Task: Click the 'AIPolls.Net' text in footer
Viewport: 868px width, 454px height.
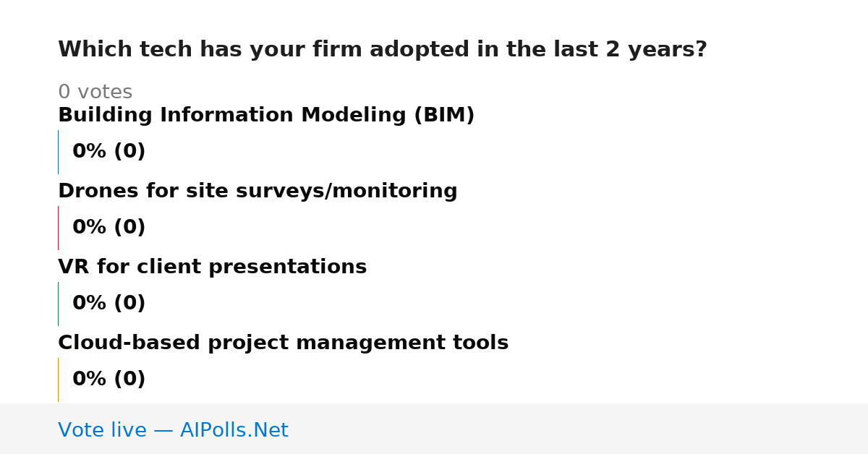Action: (x=234, y=431)
